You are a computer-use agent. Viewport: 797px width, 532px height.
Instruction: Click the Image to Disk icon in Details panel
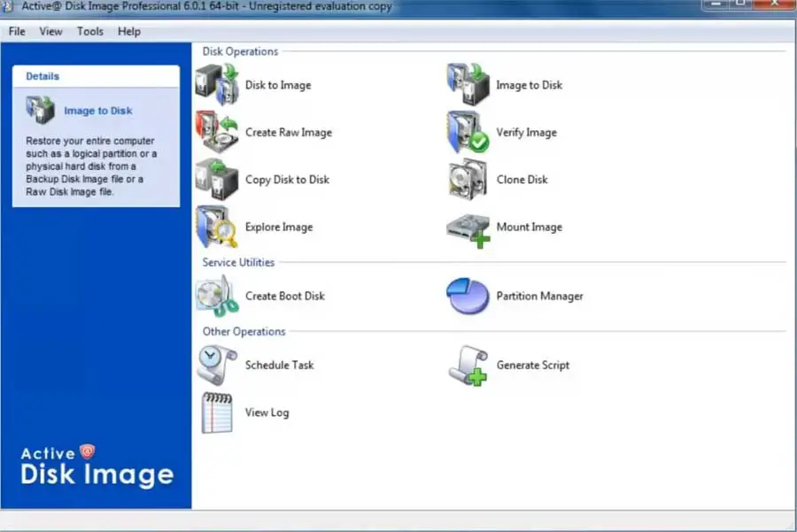(40, 110)
